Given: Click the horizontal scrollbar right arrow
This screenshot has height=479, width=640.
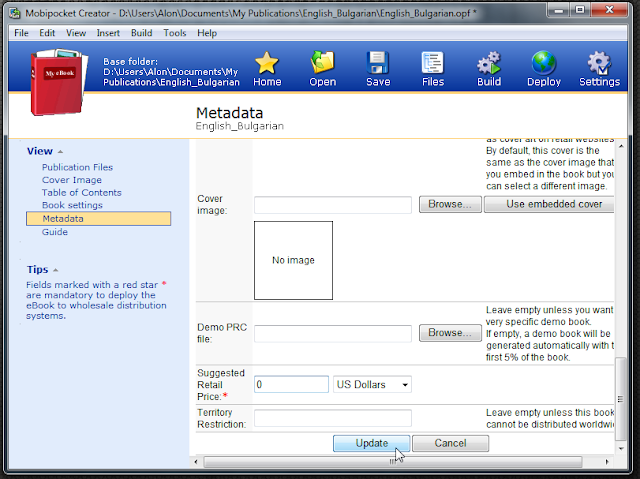Looking at the screenshot, I should tap(607, 462).
